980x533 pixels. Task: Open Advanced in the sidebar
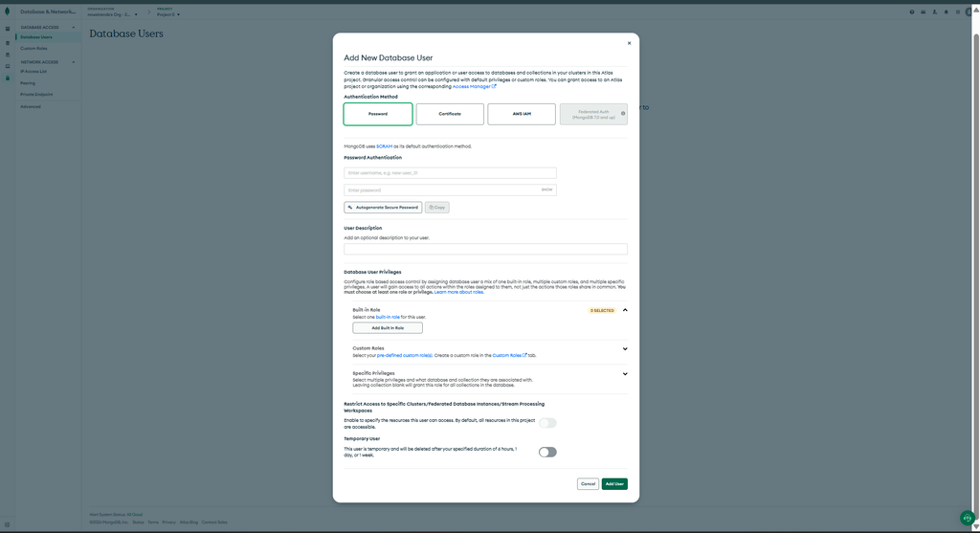30,107
